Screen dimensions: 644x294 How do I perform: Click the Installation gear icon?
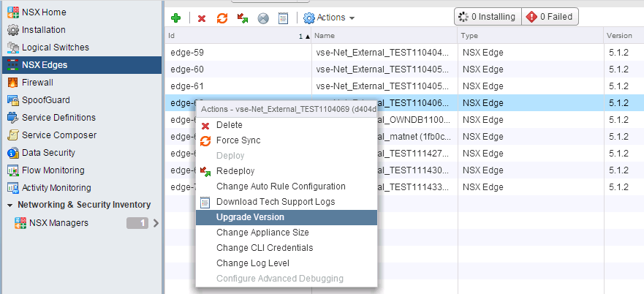13,30
